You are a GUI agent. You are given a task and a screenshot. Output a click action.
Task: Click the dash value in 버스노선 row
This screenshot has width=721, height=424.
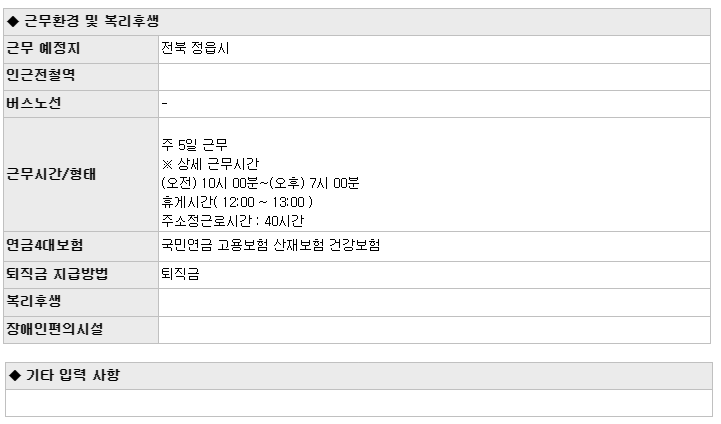(165, 103)
